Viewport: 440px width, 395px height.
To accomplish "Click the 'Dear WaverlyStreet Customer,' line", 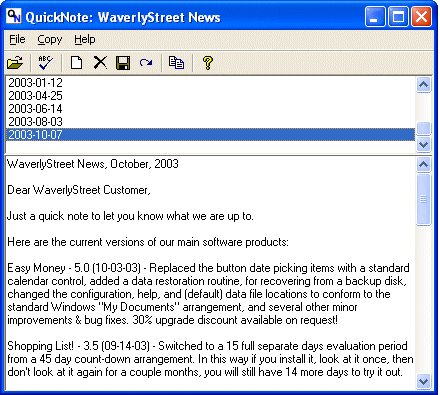I will point(79,190).
